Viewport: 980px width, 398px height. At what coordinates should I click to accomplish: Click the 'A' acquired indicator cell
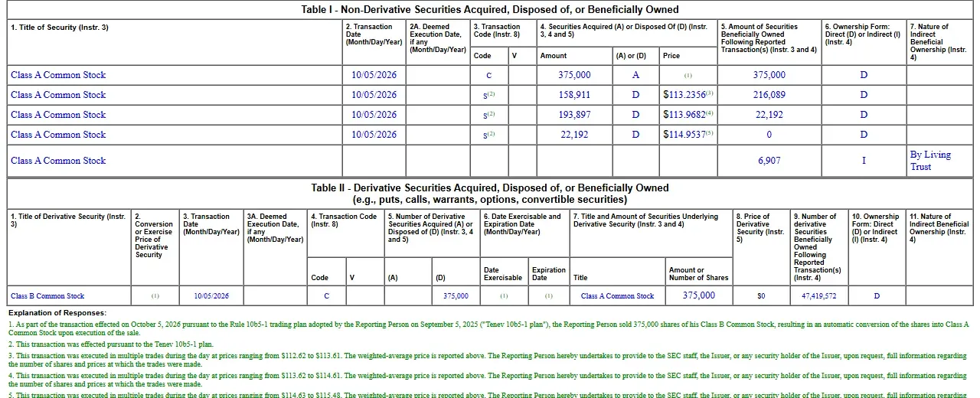[x=635, y=75]
